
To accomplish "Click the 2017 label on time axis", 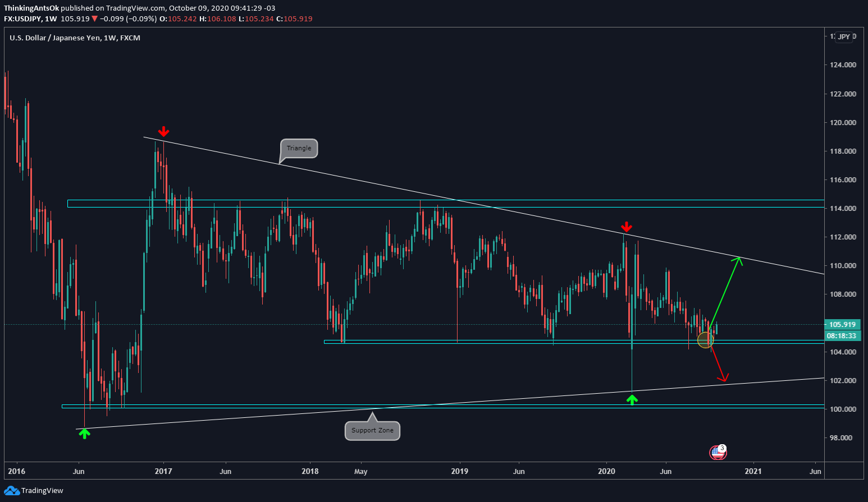I will (x=163, y=471).
